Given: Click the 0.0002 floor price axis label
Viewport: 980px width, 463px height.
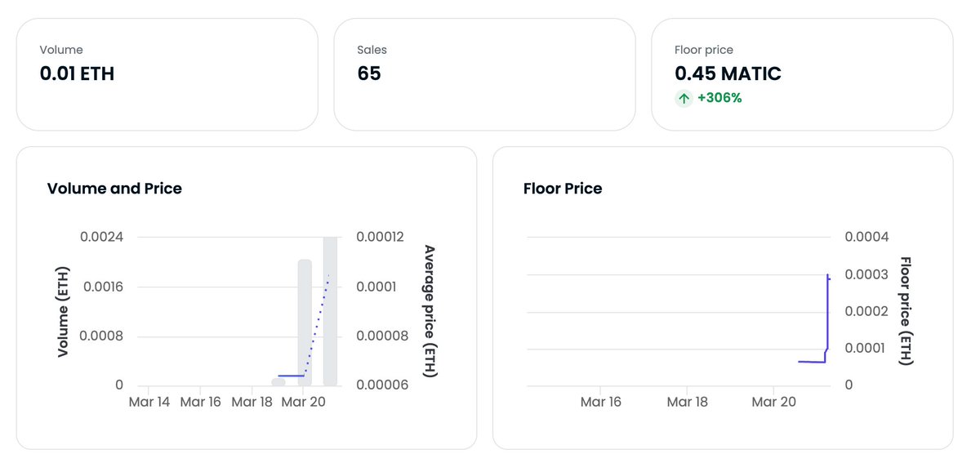Looking at the screenshot, I should coord(866,311).
